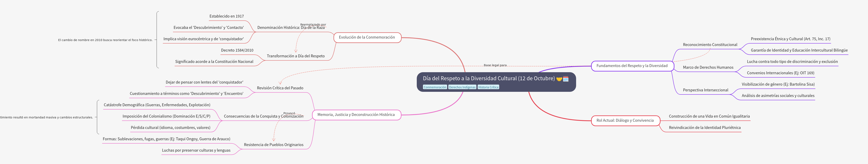Click the 'Decreto 1584/2010' leaf node

click(x=237, y=51)
